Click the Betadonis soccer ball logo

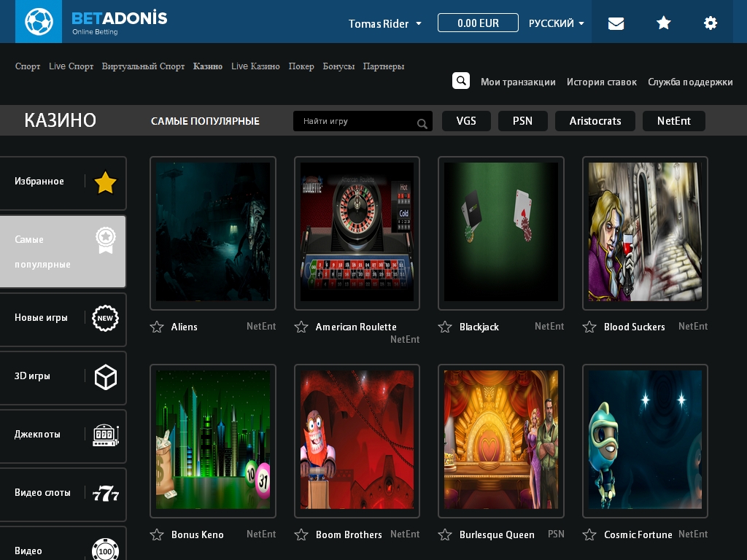pyautogui.click(x=39, y=22)
